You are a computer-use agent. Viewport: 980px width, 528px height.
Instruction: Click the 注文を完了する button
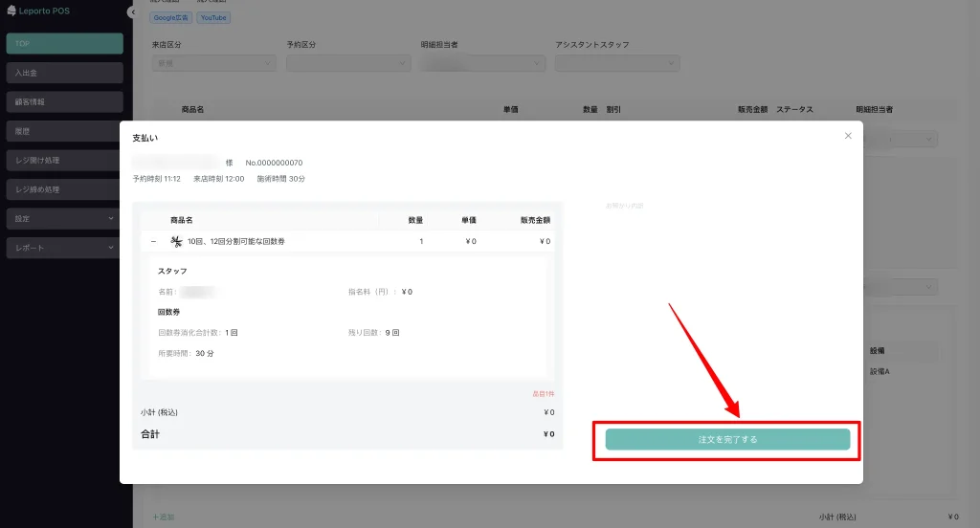(x=727, y=439)
